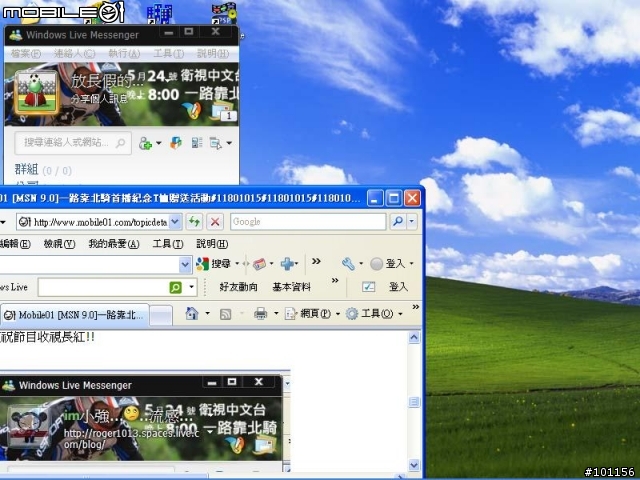This screenshot has height=480, width=640.
Task: Click the contact list layout icon in Messenger
Action: [x=197, y=142]
